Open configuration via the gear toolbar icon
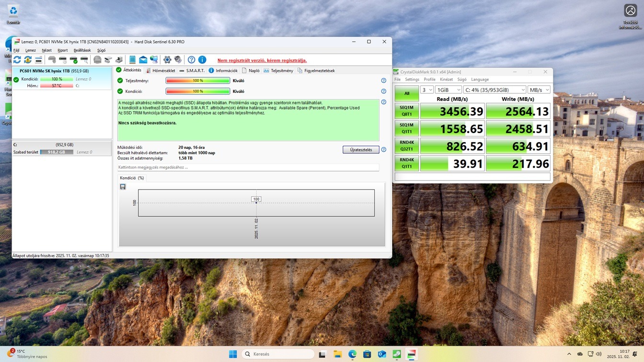Image resolution: width=644 pixels, height=362 pixels. [167, 60]
